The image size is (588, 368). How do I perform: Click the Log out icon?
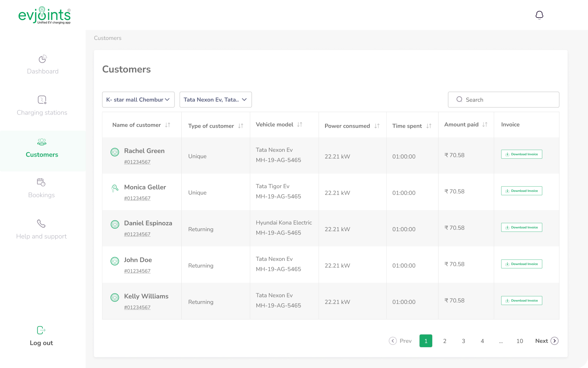pos(41,330)
